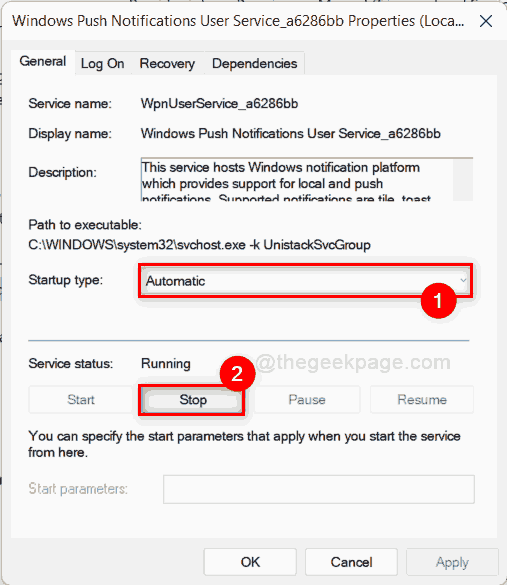Click the Pause service button

[x=307, y=400]
